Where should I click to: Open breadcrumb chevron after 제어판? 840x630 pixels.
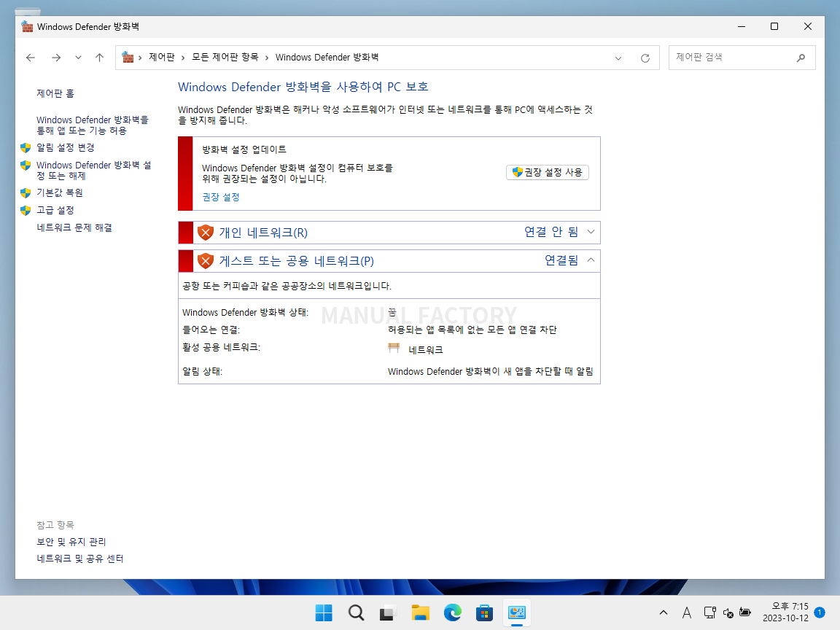click(x=183, y=58)
